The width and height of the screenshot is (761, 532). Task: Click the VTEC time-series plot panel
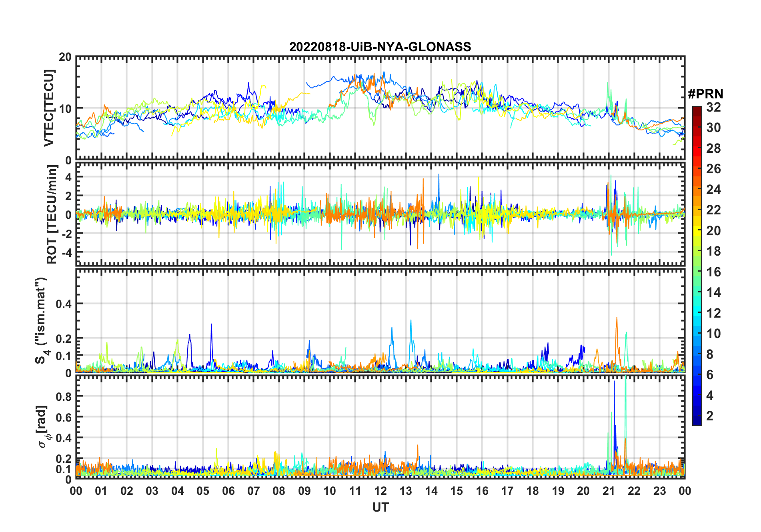point(380,108)
